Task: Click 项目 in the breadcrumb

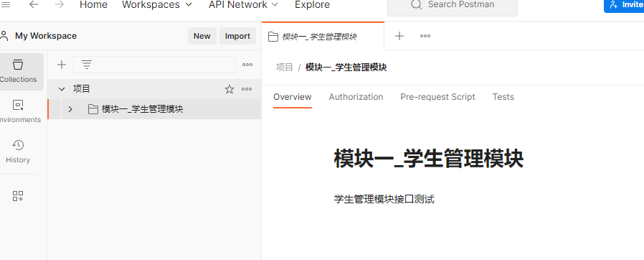Action: click(285, 68)
